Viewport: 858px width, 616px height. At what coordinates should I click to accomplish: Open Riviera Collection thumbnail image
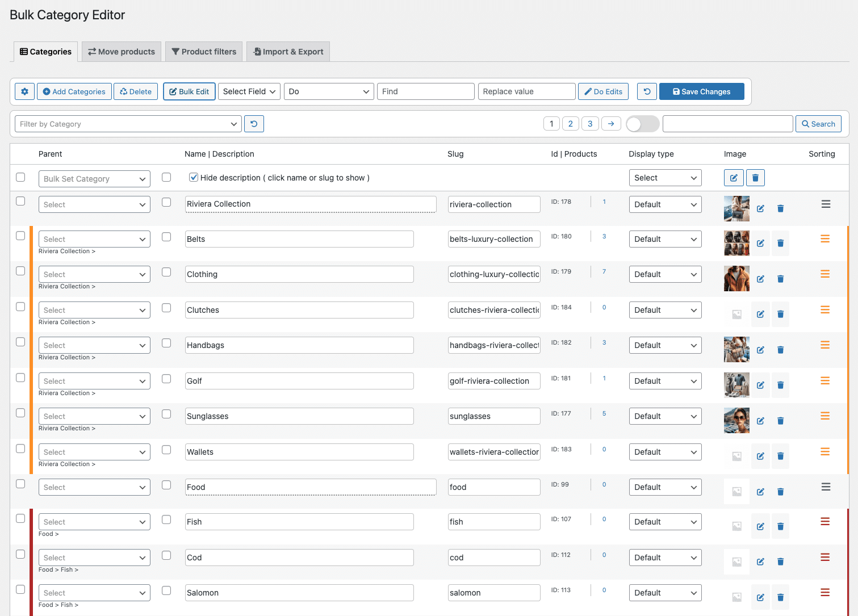click(736, 208)
